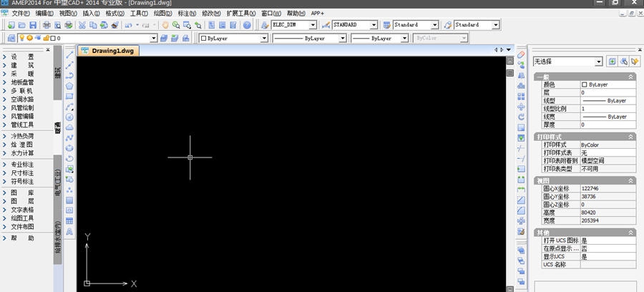This screenshot has width=644, height=292.
Task: Click the 线型比例 value field
Action: [x=607, y=109]
